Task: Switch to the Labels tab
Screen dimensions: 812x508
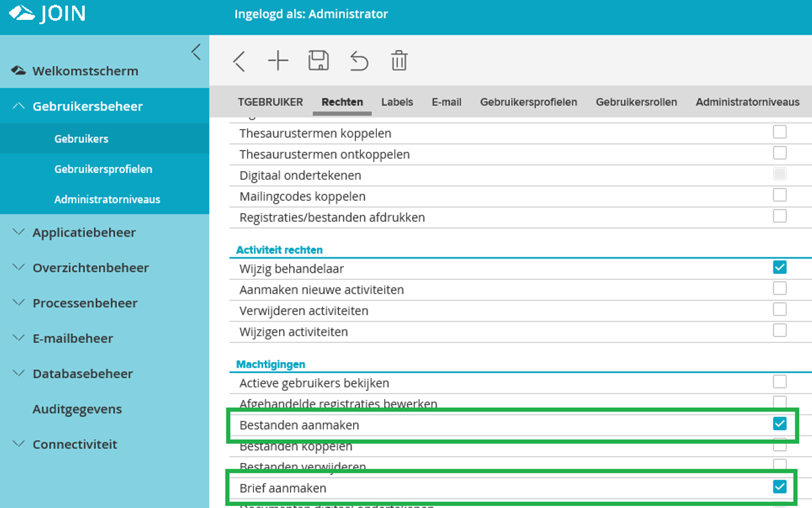Action: (x=397, y=102)
